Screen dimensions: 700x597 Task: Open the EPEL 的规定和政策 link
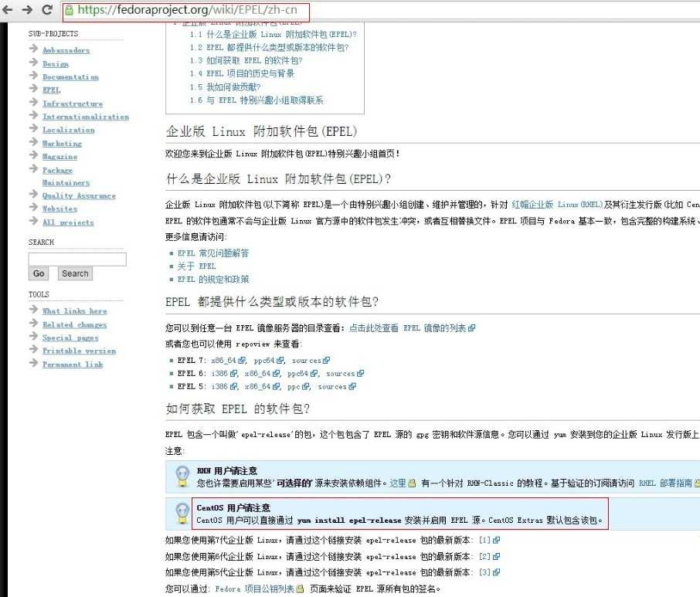point(213,280)
